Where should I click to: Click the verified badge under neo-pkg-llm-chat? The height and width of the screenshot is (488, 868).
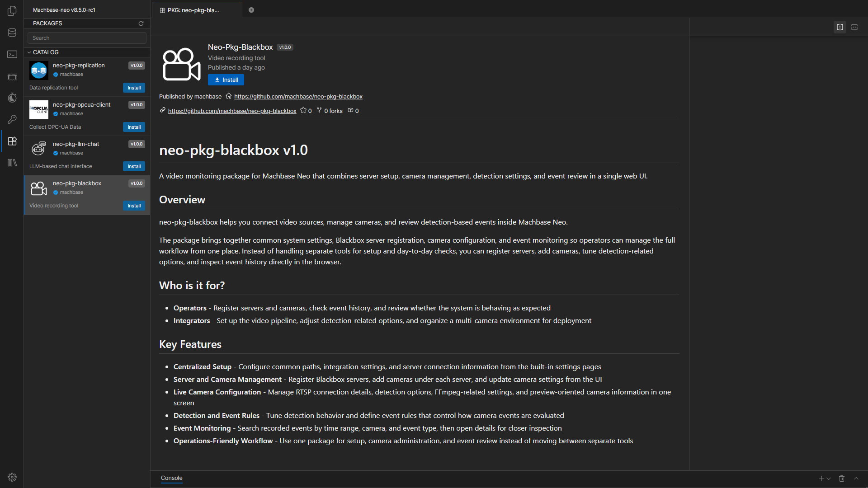pos(56,153)
